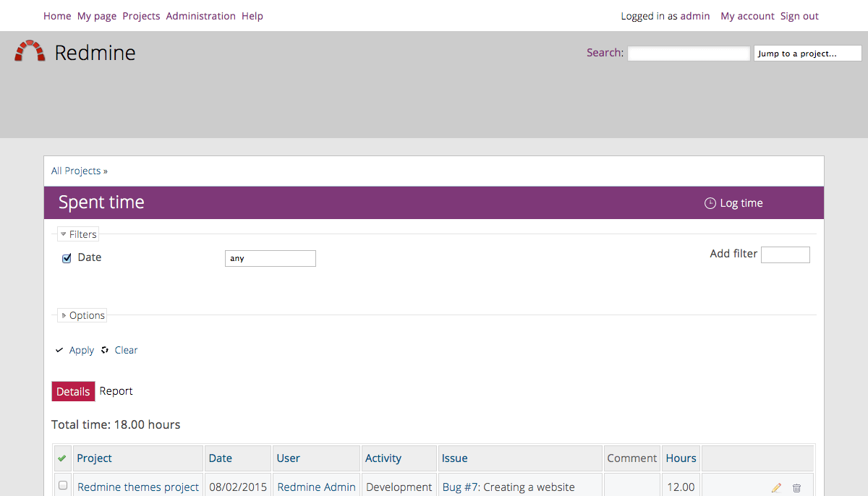Open the Redmine Admin user link

pyautogui.click(x=317, y=487)
